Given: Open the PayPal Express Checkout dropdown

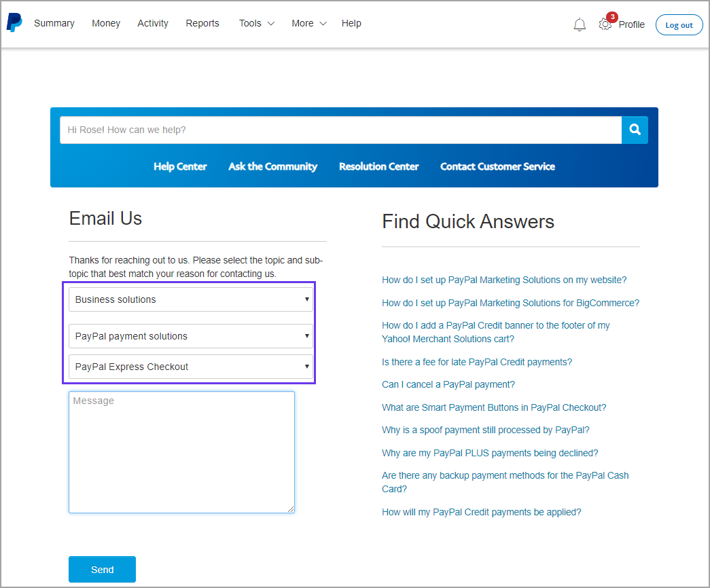Looking at the screenshot, I should [x=191, y=367].
